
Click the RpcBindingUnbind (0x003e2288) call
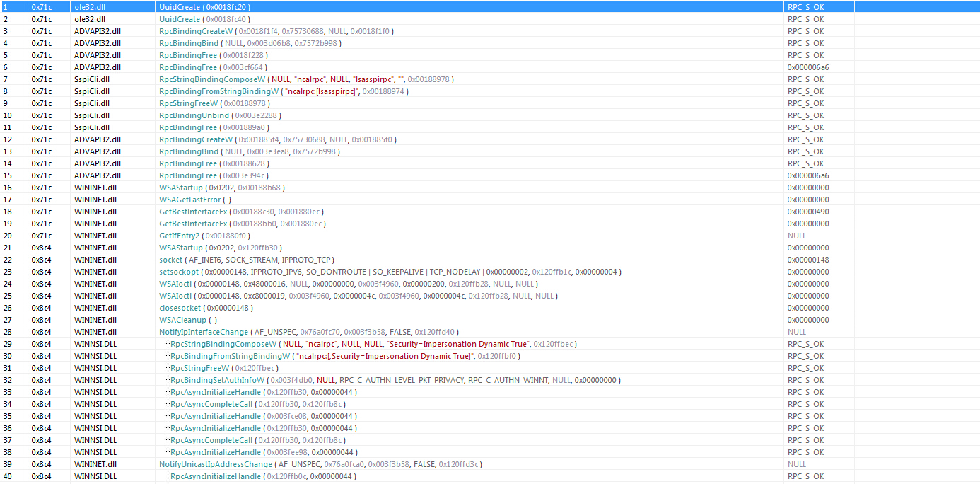pyautogui.click(x=220, y=115)
